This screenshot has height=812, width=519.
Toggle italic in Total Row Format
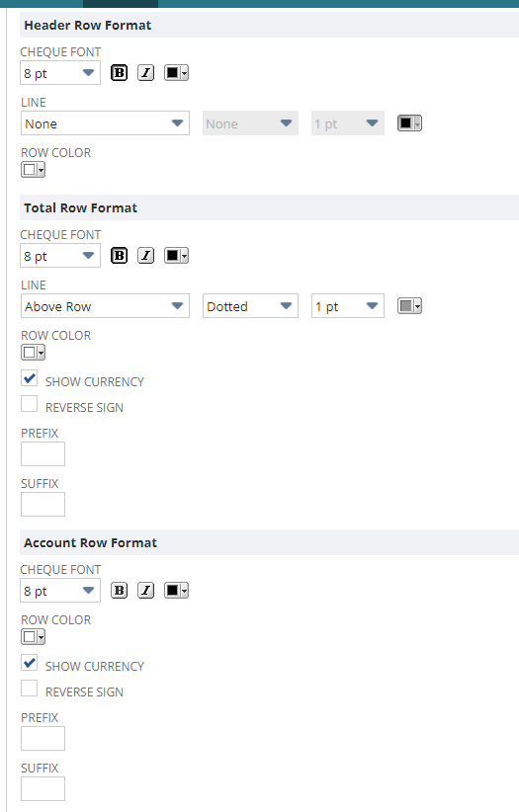tap(145, 256)
